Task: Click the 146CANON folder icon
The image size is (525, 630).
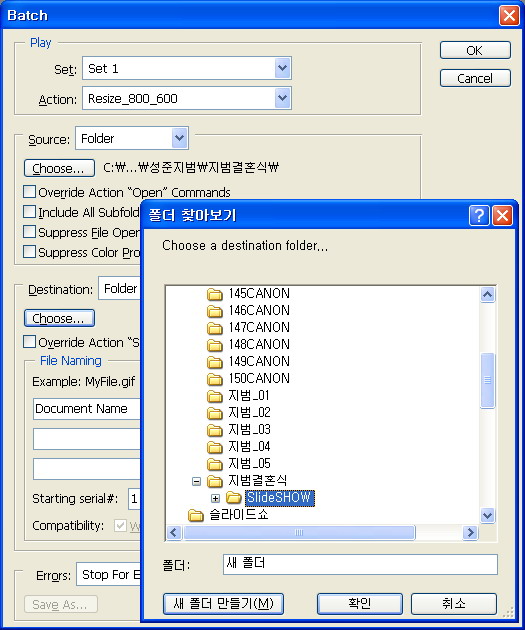Action: coord(214,311)
